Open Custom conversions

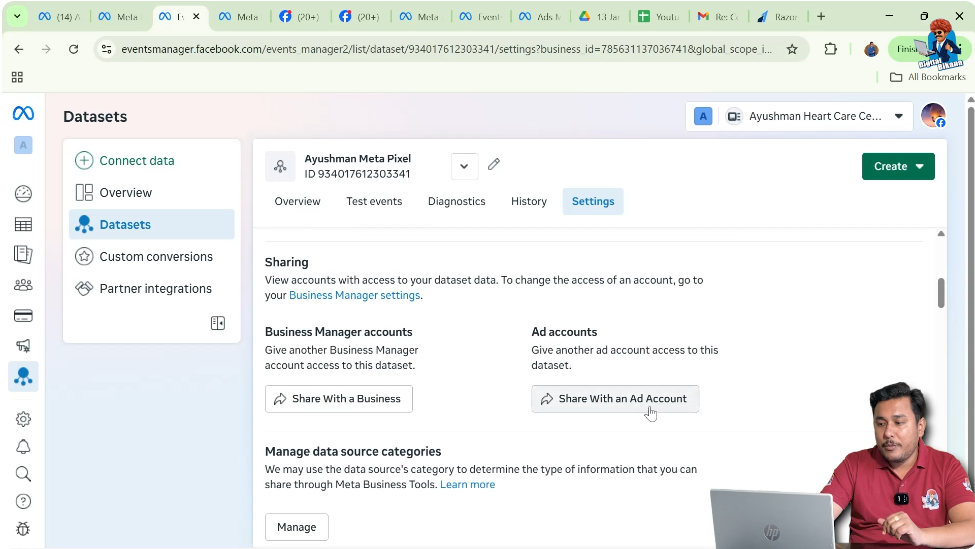tap(151, 257)
